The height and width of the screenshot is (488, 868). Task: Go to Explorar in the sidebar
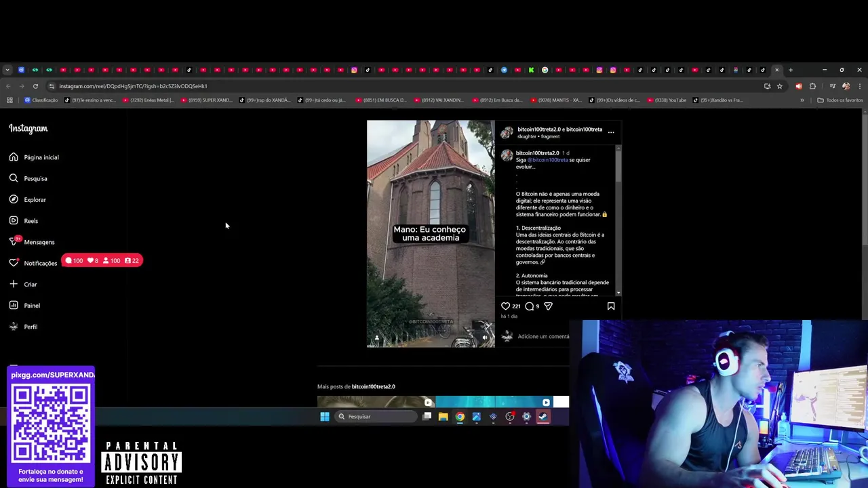coord(27,199)
